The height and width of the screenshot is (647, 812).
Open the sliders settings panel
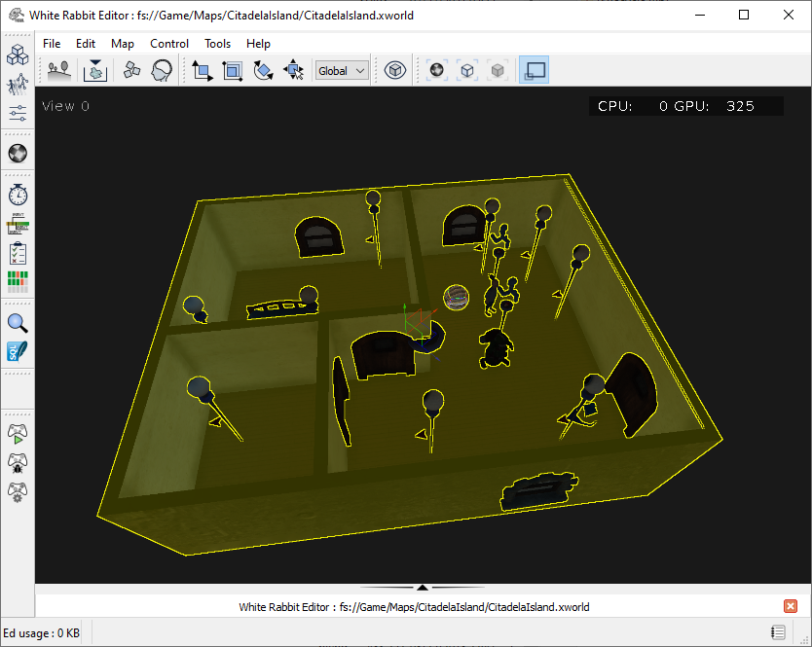point(18,112)
